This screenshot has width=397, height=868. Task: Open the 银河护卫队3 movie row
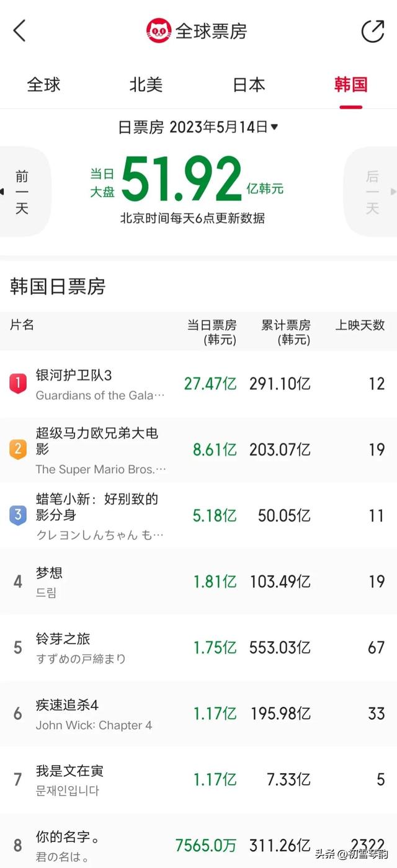[x=198, y=384]
